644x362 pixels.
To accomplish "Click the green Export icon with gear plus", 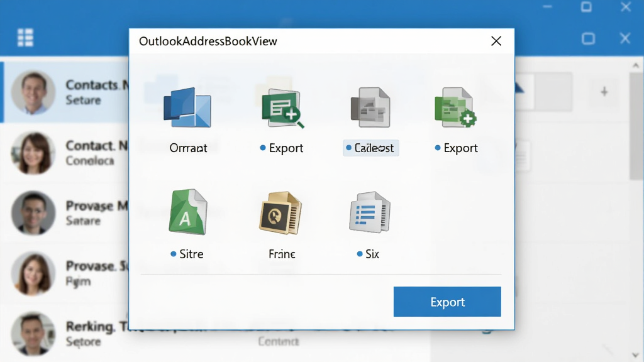I will click(x=455, y=107).
